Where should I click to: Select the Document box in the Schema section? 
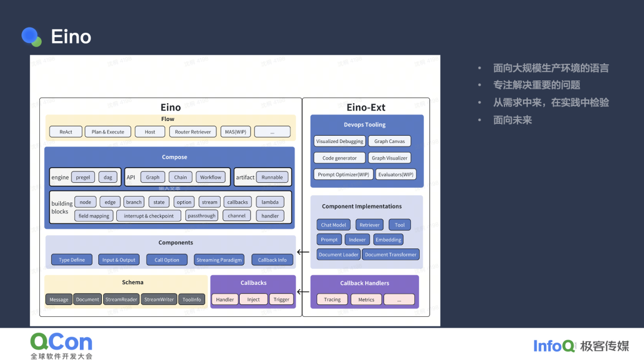pyautogui.click(x=88, y=299)
